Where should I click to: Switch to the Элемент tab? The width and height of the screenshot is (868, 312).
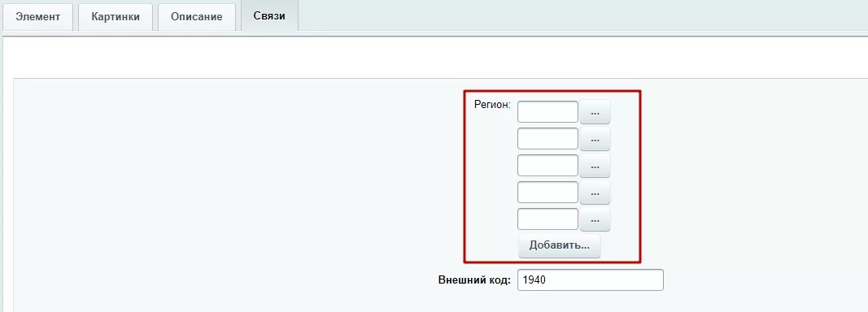[x=38, y=16]
